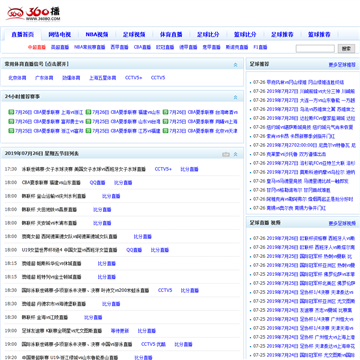Click green icon beside 台湾啤酒 match
Image resolution: width=360 pixels, height=360 pixels.
(x=165, y=112)
